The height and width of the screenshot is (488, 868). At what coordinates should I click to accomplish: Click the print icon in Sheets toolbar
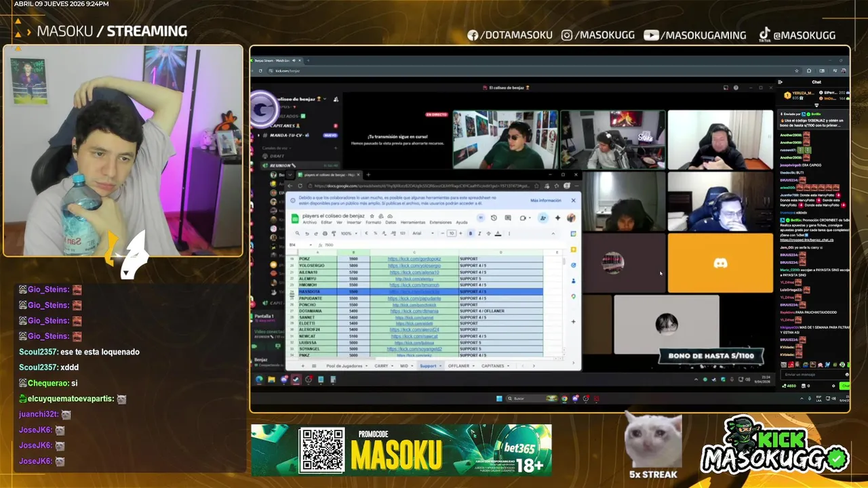tap(325, 233)
